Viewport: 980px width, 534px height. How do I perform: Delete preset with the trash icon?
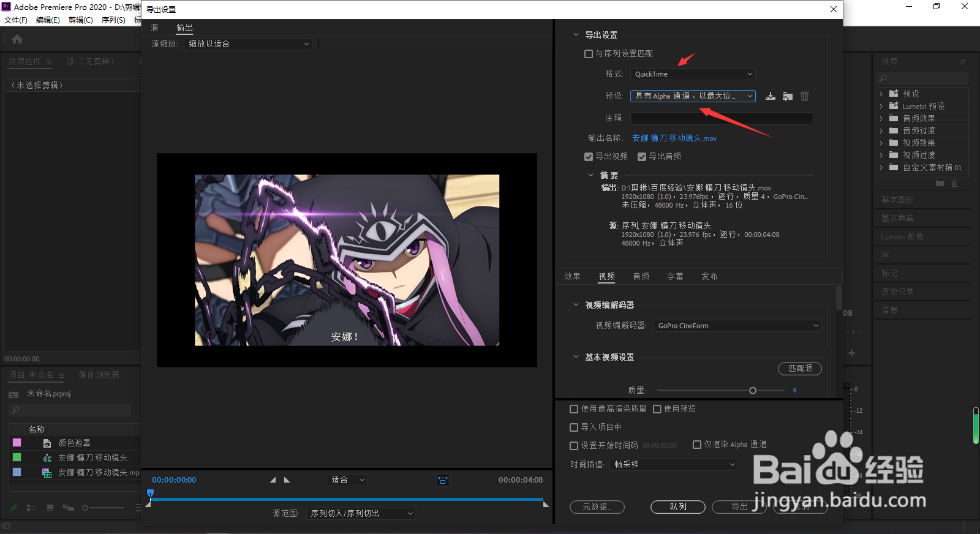pos(805,96)
